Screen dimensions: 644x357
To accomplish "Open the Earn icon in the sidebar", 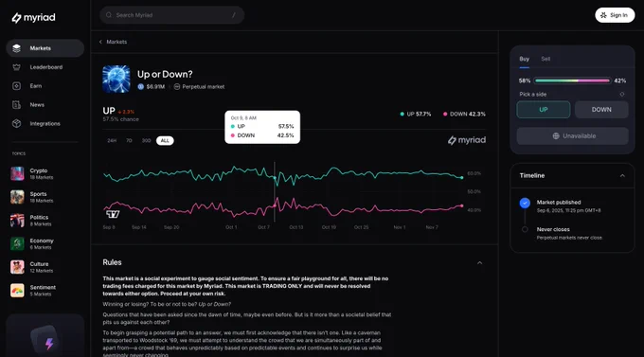I will coord(16,86).
